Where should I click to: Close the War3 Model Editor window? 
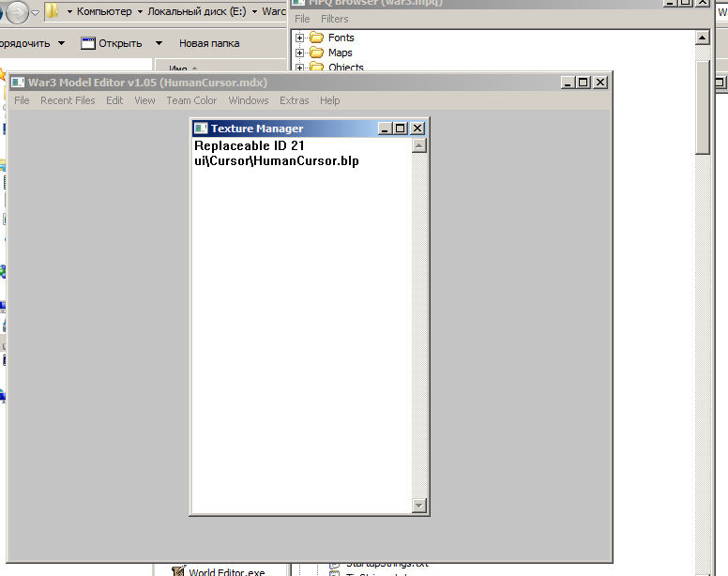coord(600,83)
